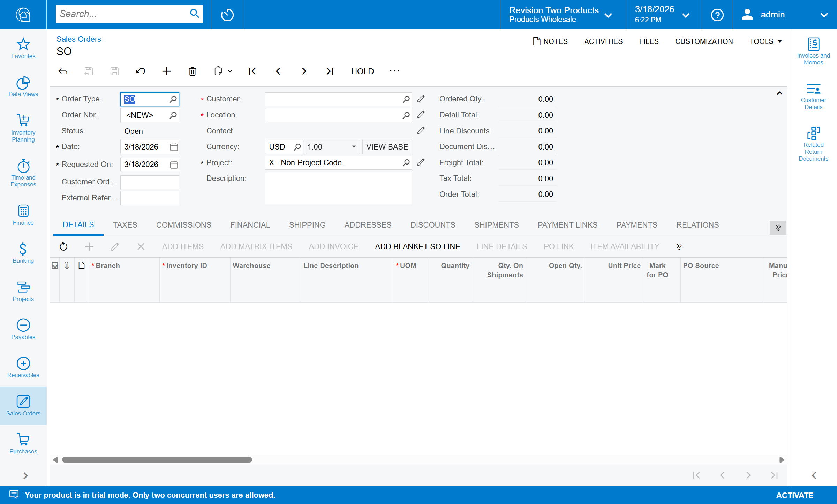Viewport: 837px width, 504px height.
Task: Click the Delete trash can toolbar icon
Action: tap(192, 71)
